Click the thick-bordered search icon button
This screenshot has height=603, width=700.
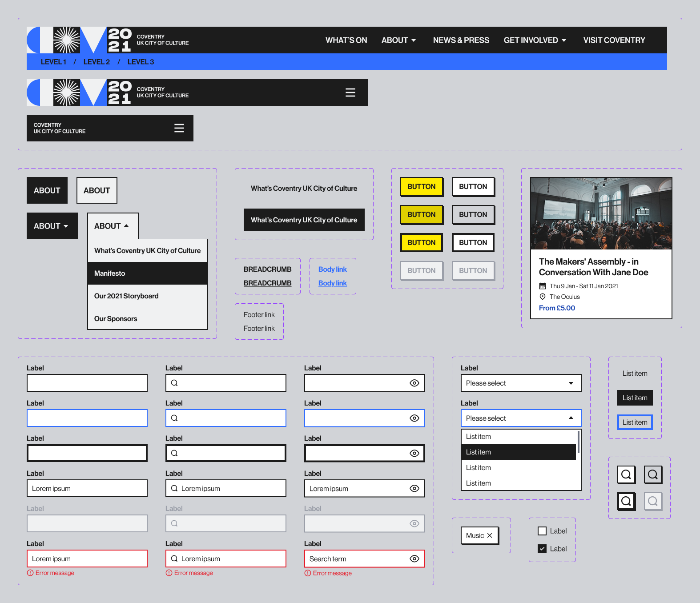(x=626, y=501)
